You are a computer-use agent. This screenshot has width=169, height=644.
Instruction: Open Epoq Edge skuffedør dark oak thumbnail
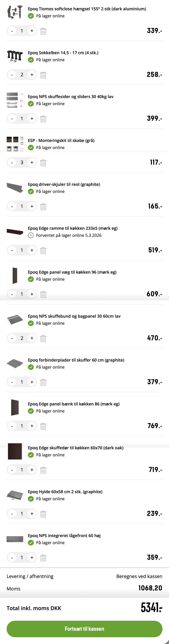click(x=15, y=451)
